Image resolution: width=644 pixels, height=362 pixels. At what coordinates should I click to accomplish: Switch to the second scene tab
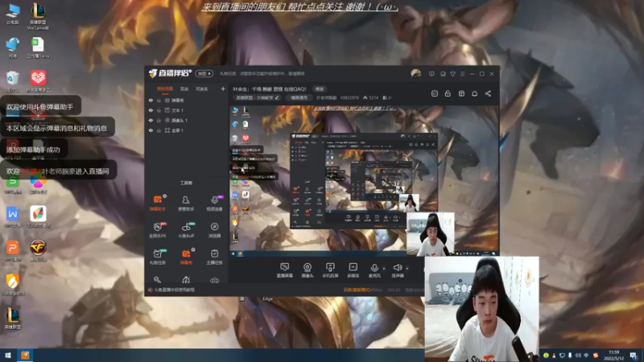(184, 88)
